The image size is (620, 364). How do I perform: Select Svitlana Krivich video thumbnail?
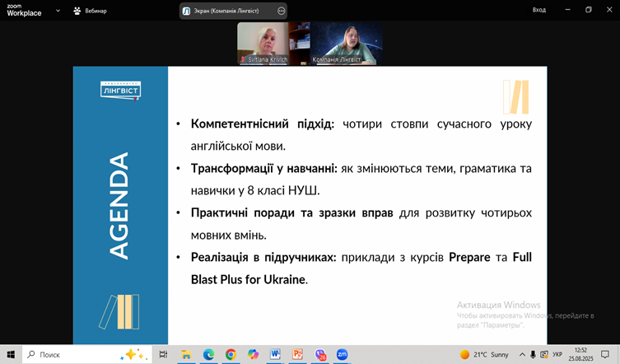tap(273, 43)
